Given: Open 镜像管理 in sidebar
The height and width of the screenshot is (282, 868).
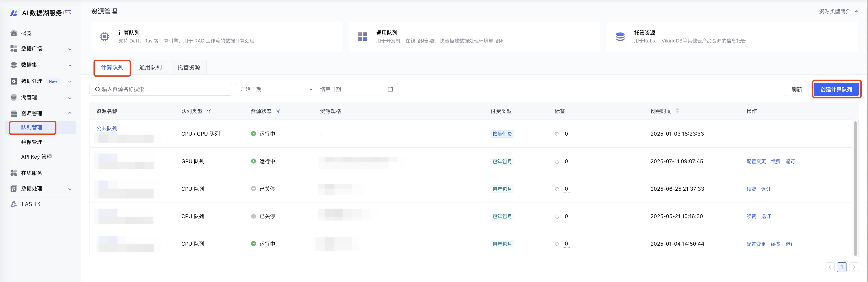Looking at the screenshot, I should (x=32, y=142).
